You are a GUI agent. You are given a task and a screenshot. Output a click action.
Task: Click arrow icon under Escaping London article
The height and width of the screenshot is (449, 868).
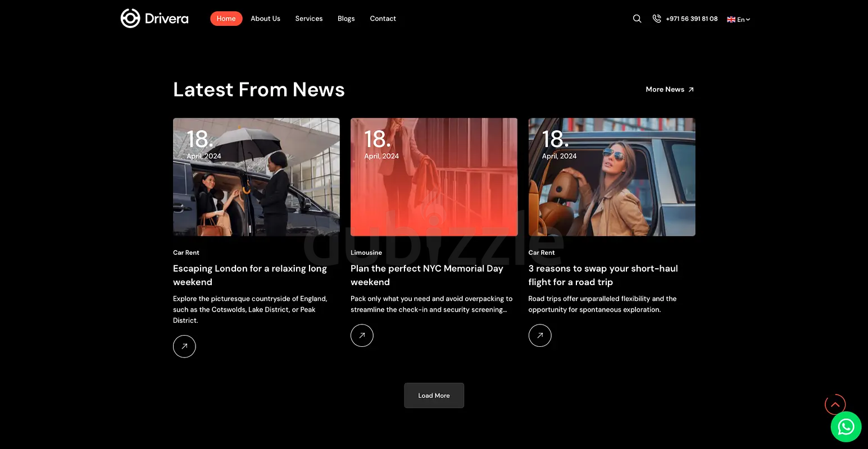click(x=184, y=346)
